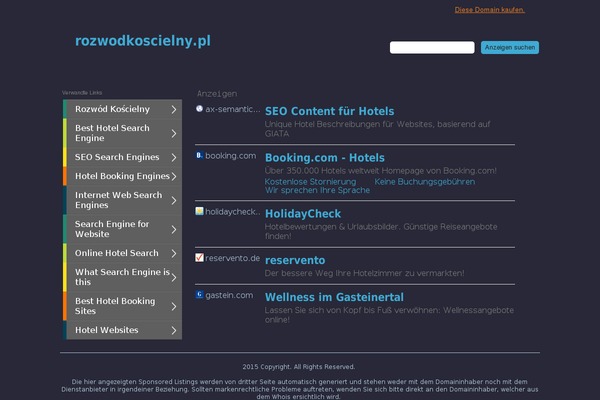Click the chevron beside Hotel Websites
This screenshot has width=600, height=400.
point(174,330)
